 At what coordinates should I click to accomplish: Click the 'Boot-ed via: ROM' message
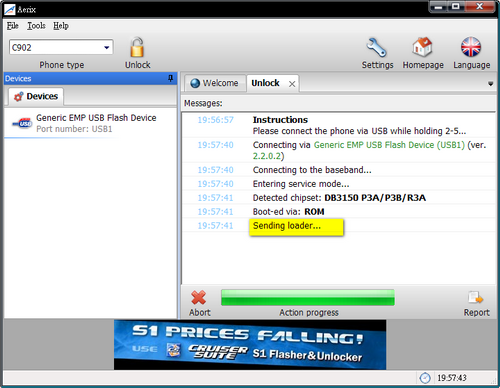pos(288,212)
